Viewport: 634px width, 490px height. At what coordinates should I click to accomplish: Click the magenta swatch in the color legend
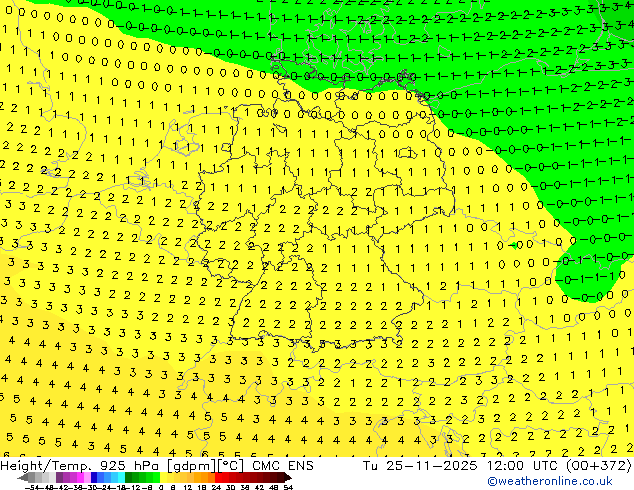(80, 477)
